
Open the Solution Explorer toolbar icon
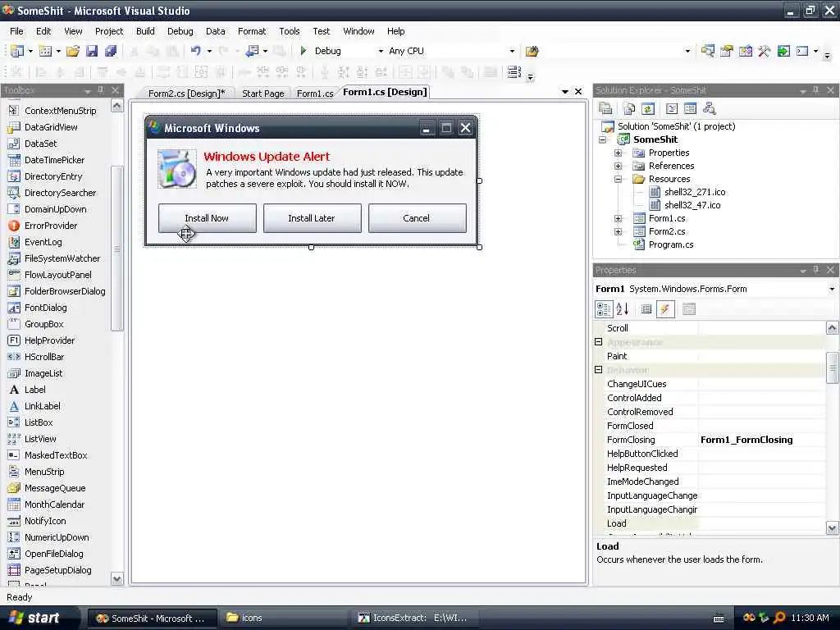pyautogui.click(x=708, y=51)
